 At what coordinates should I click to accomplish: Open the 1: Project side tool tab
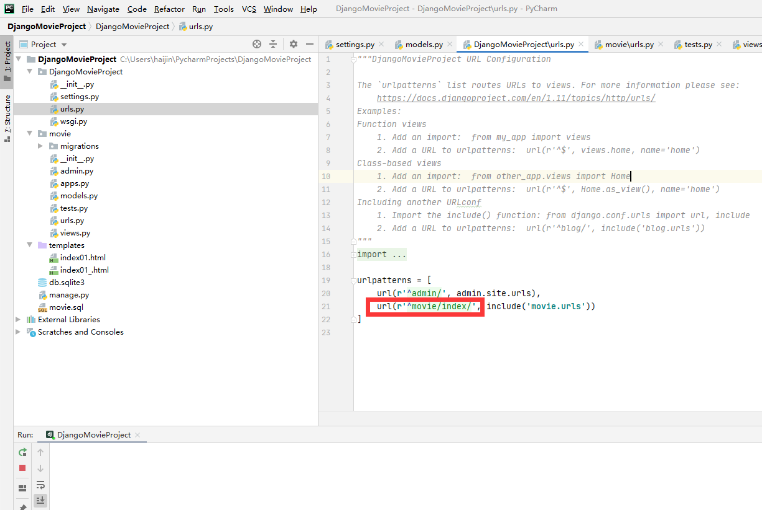click(x=7, y=61)
